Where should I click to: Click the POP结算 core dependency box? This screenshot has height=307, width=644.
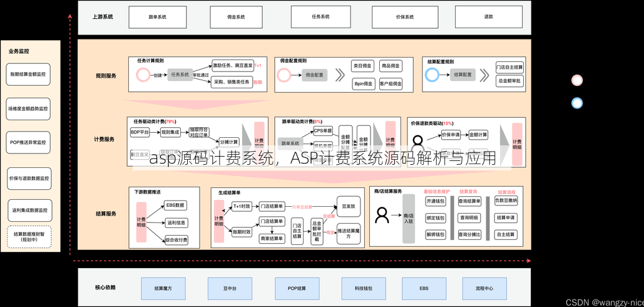pos(297,288)
